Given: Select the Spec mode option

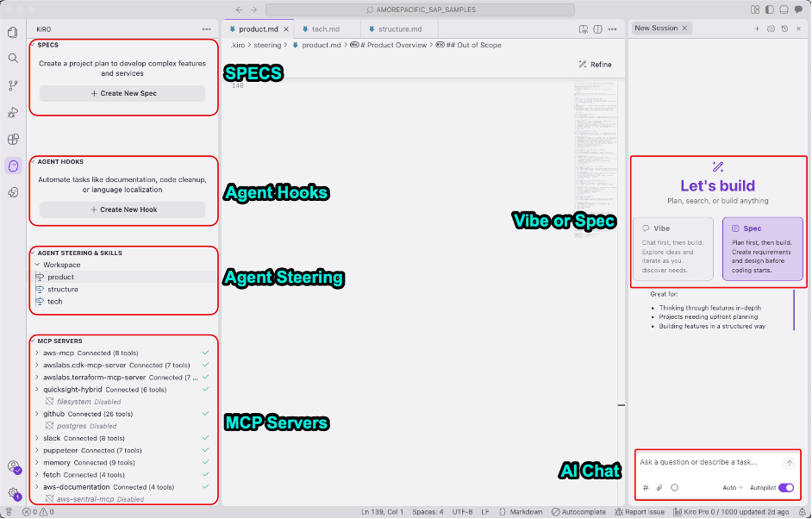Looking at the screenshot, I should (x=762, y=248).
